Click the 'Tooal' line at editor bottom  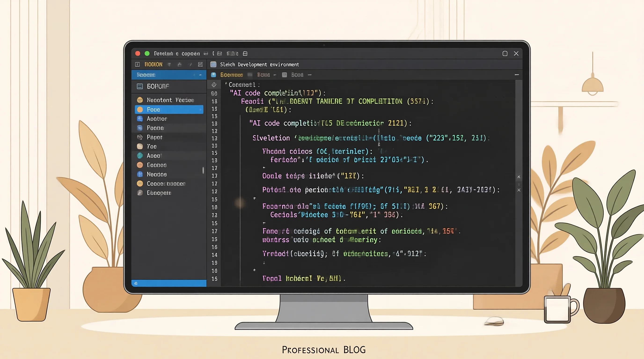click(x=304, y=278)
